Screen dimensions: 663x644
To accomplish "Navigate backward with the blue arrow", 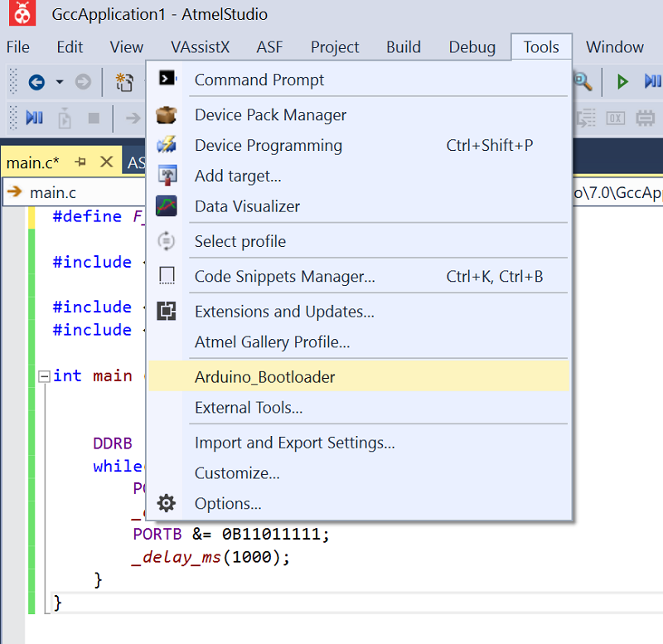I will [36, 81].
